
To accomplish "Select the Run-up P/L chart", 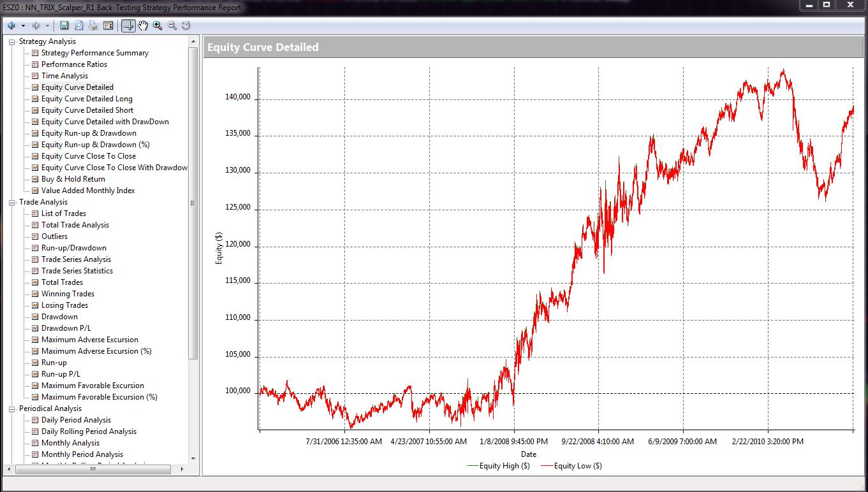I will [x=61, y=374].
